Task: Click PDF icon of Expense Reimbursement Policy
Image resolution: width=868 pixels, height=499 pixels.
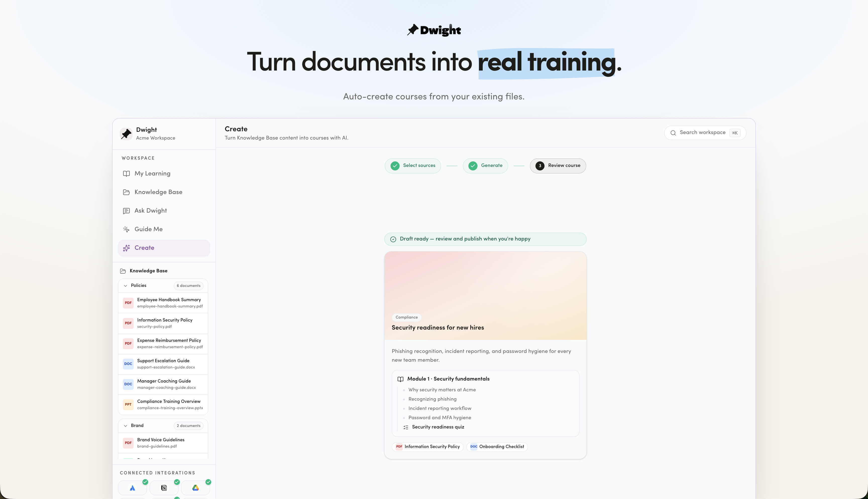Action: pos(128,343)
